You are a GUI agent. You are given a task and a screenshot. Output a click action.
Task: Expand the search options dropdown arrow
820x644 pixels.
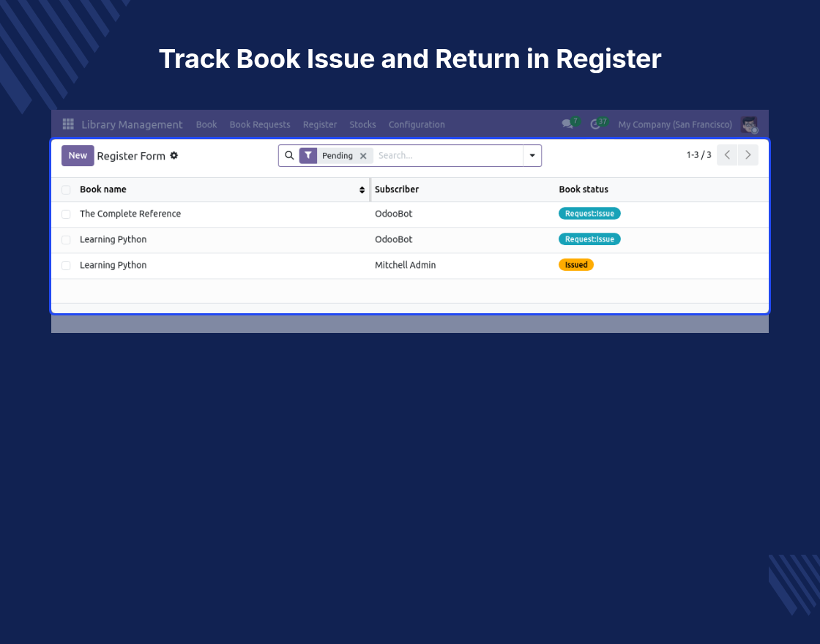click(532, 155)
